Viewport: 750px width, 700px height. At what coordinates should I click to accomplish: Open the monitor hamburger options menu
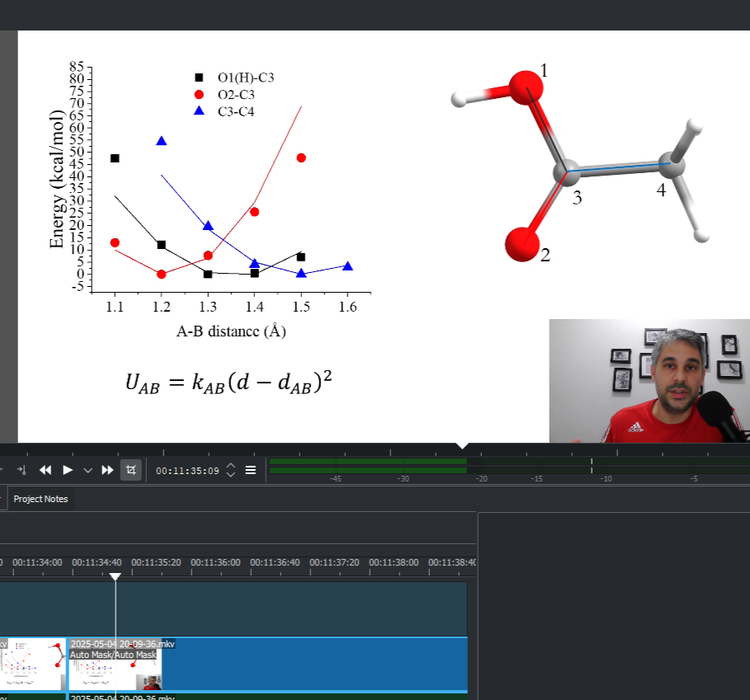tap(251, 470)
